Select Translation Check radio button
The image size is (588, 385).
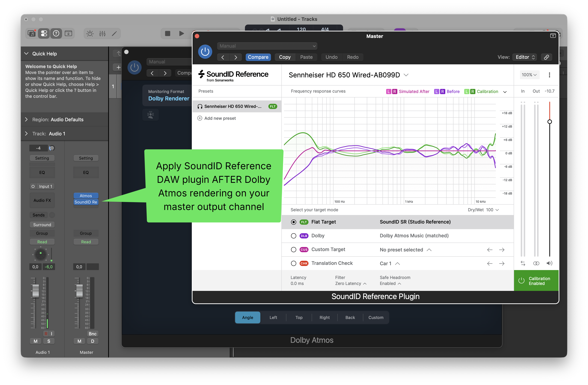coord(293,264)
